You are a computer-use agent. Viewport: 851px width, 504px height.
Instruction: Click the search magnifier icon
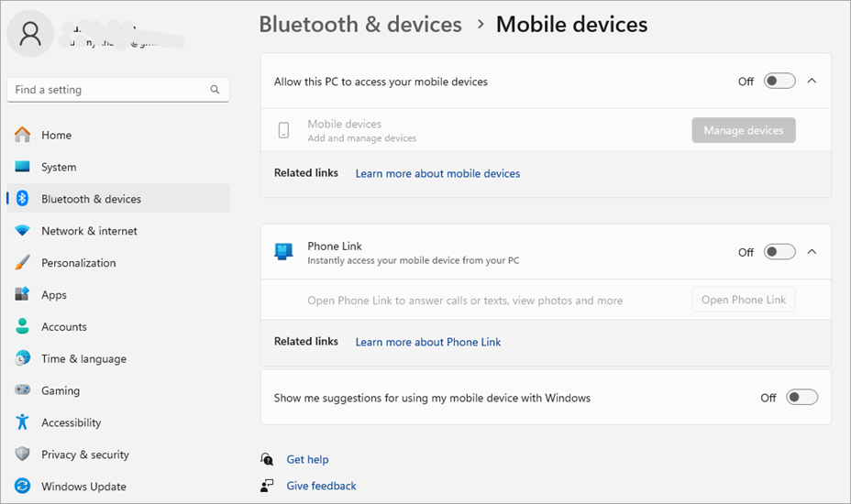tap(215, 90)
